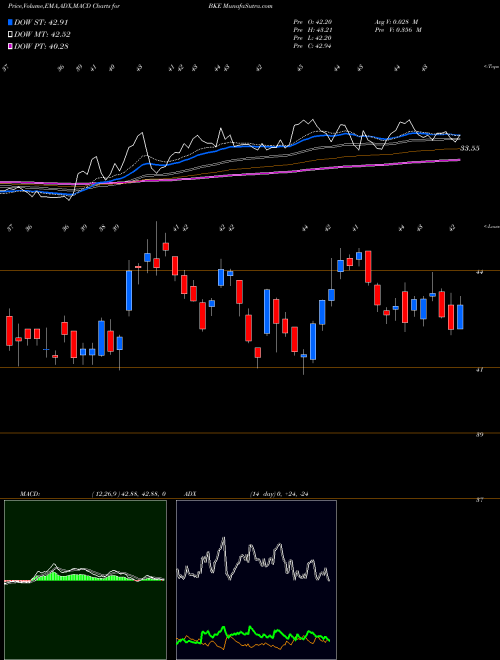Click the 'Pre V: 0.336 M' volume text
Screen dimensions: 500x660
coord(400,30)
